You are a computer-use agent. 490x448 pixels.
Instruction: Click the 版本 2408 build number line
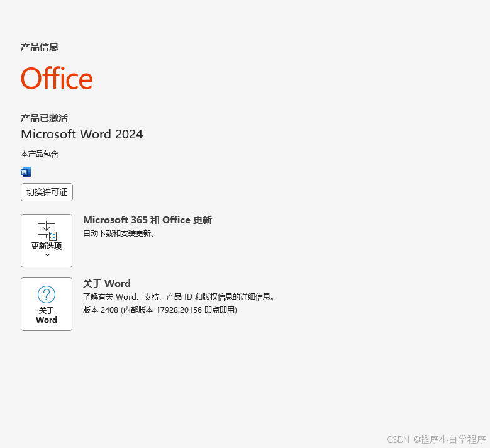[x=160, y=310]
